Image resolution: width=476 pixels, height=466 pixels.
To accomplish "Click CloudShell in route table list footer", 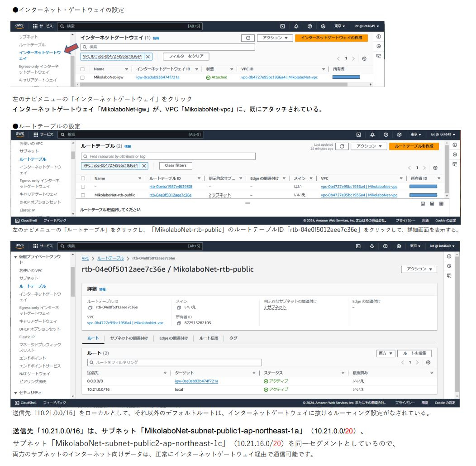I will coord(26,221).
